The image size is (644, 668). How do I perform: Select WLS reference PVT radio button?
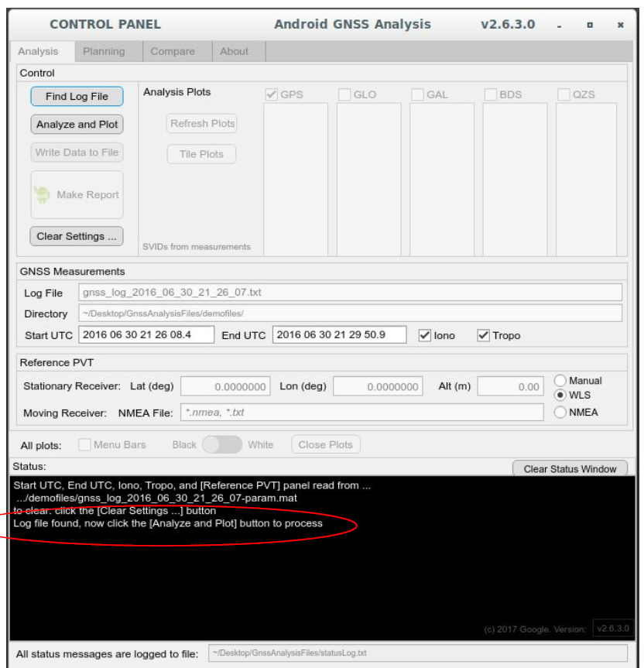click(x=560, y=395)
